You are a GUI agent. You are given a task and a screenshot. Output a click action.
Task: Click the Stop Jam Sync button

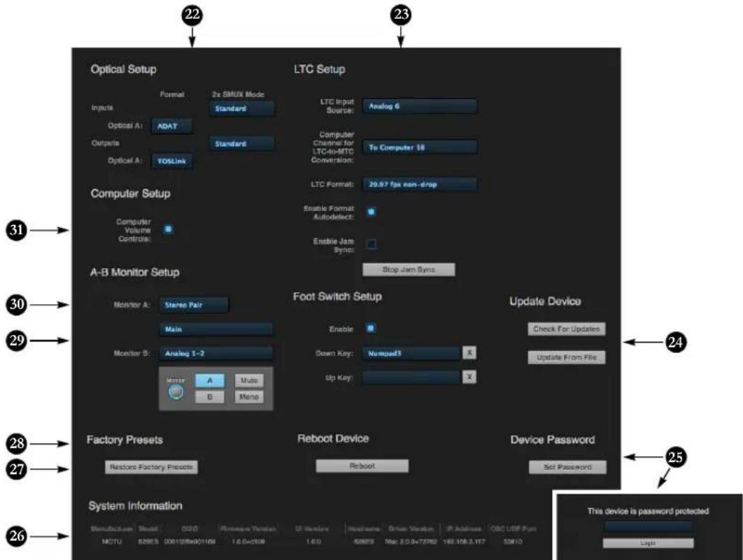(x=409, y=269)
